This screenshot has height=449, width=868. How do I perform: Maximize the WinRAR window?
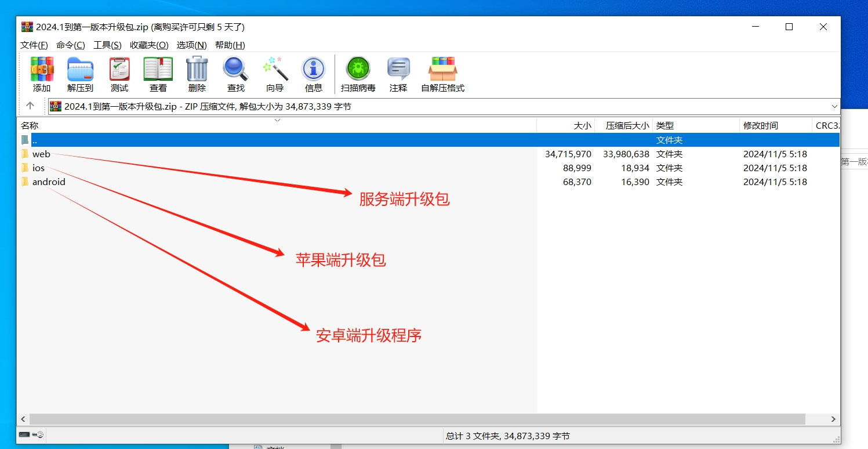pos(789,27)
